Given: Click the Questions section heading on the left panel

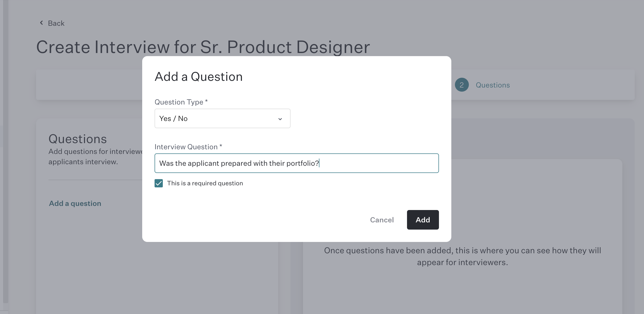Looking at the screenshot, I should (78, 139).
